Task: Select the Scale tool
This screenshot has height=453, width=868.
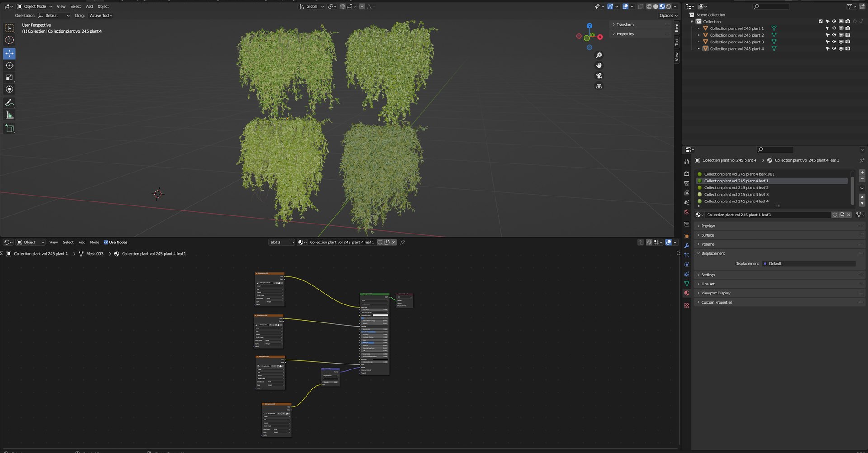Action: 9,78
